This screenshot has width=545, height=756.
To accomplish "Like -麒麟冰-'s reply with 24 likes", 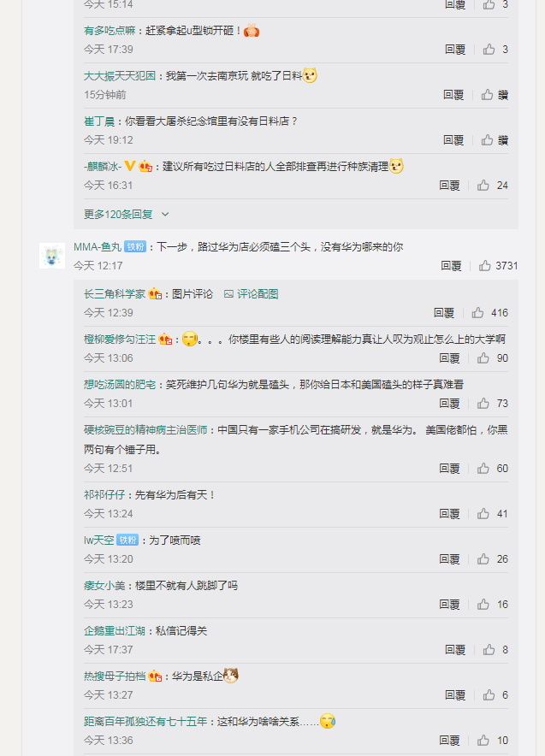I will (483, 185).
